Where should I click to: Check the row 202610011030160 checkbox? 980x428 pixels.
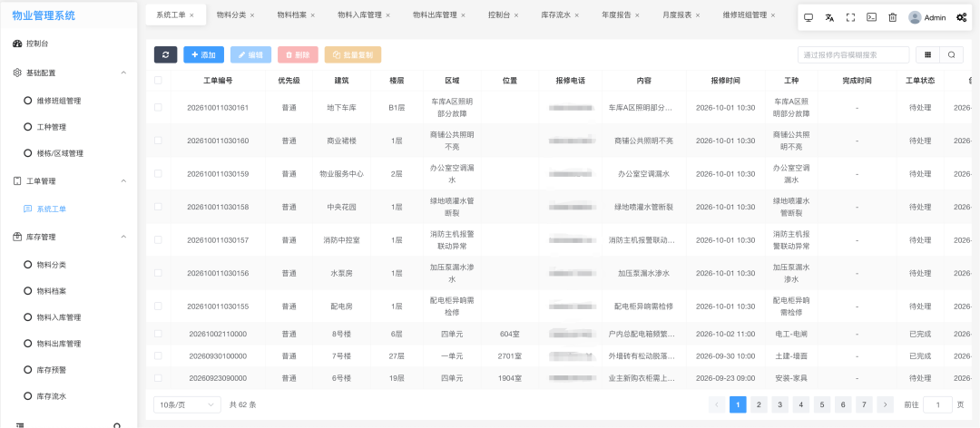point(158,141)
